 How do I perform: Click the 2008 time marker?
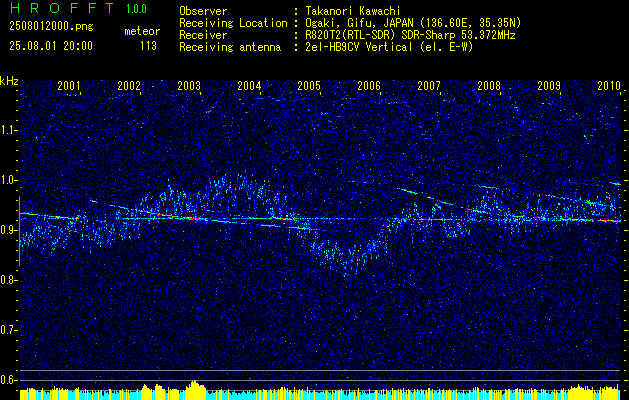click(x=489, y=85)
